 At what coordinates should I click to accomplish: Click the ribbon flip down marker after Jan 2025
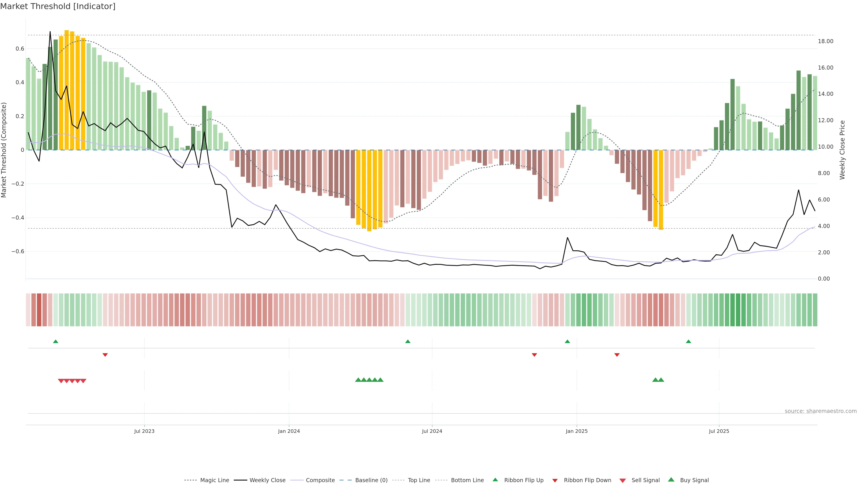click(x=617, y=355)
